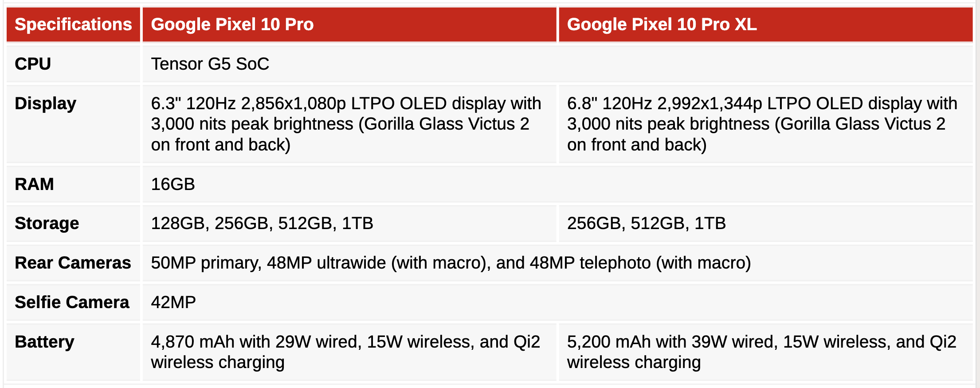Screen dimensions: 980x388
Task: Select the 128GB, 256GB, 512GB, 1TB cell
Action: coord(349,223)
